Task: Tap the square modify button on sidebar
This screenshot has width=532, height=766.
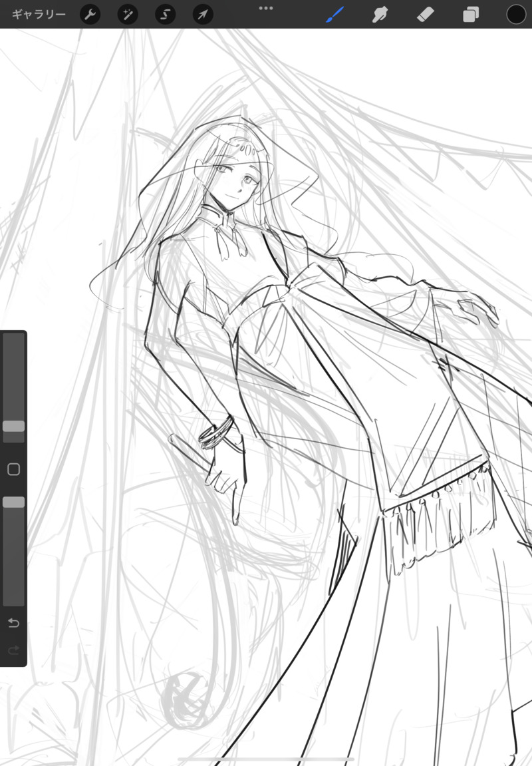Action: [x=14, y=469]
